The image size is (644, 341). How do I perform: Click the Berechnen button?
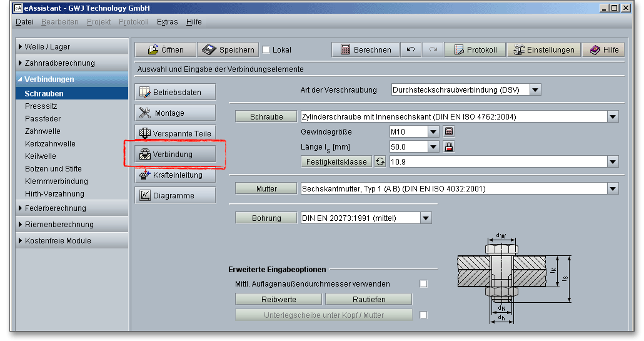366,50
